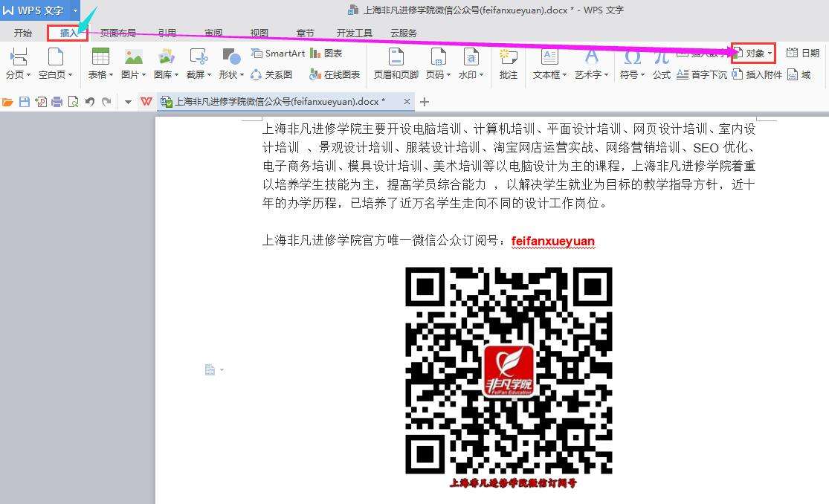
Task: Insert a Formula (公式)
Action: point(662,63)
